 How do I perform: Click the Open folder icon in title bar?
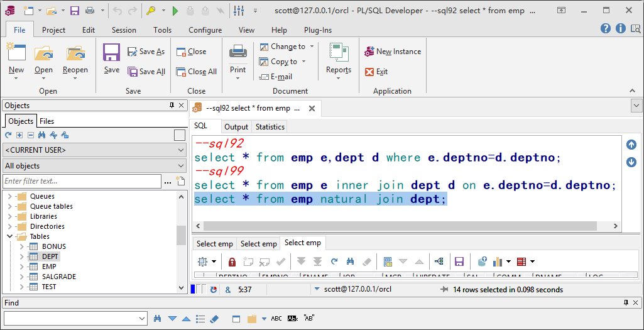point(52,11)
